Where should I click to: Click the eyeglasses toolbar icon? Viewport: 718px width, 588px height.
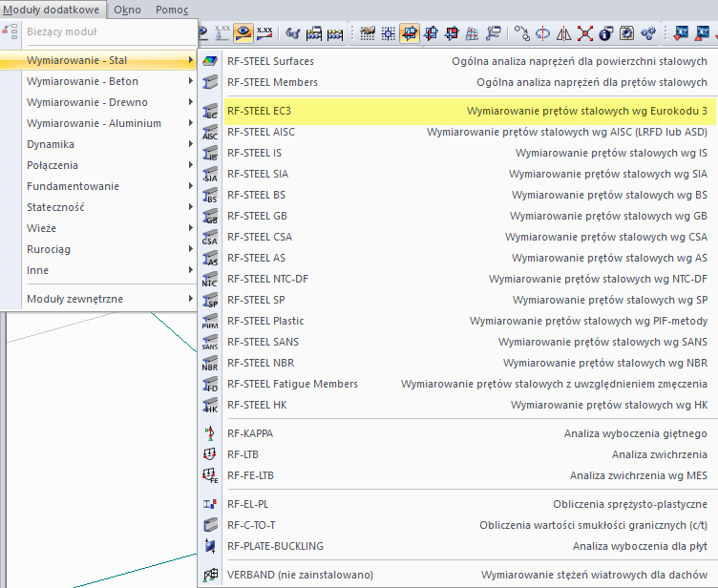coord(292,33)
